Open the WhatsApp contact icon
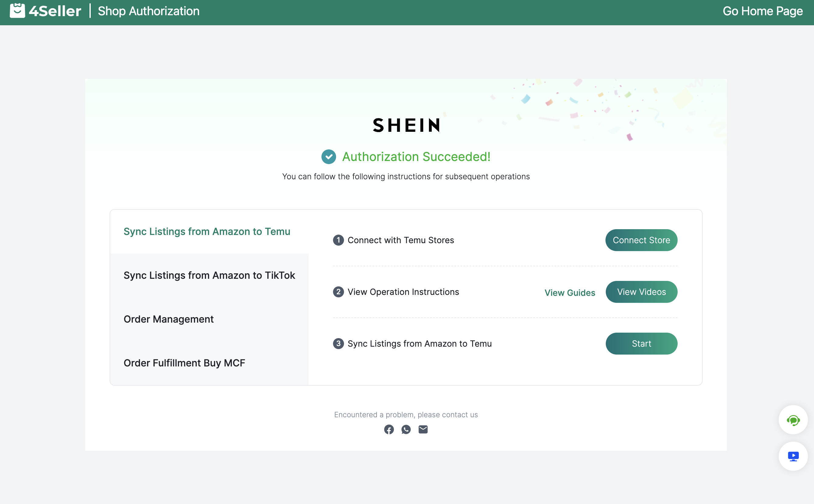 click(406, 429)
